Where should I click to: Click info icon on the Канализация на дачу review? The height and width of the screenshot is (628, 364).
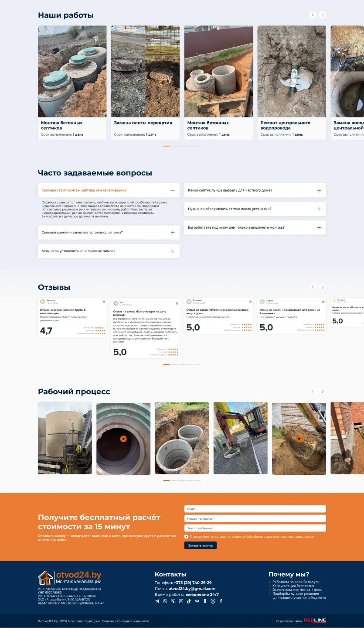[177, 303]
